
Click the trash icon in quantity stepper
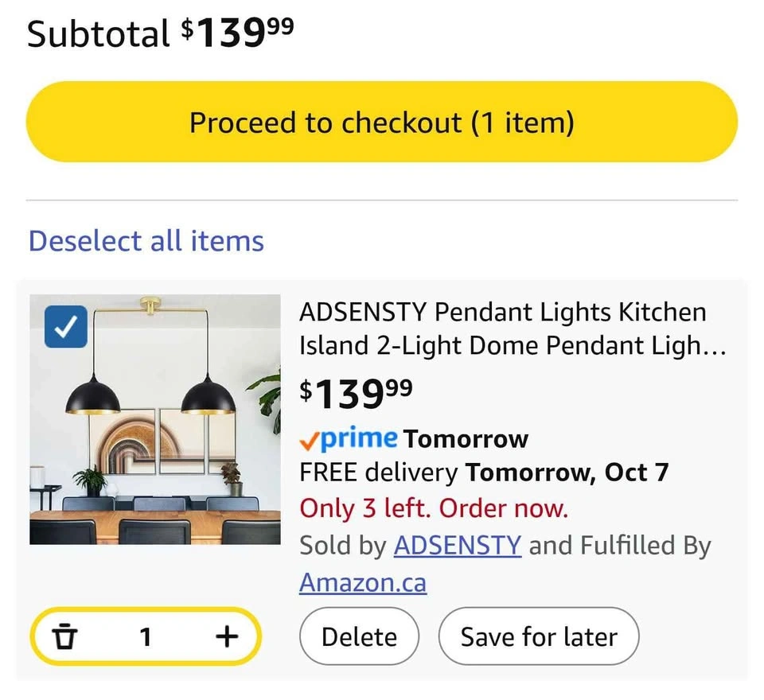pyautogui.click(x=65, y=636)
